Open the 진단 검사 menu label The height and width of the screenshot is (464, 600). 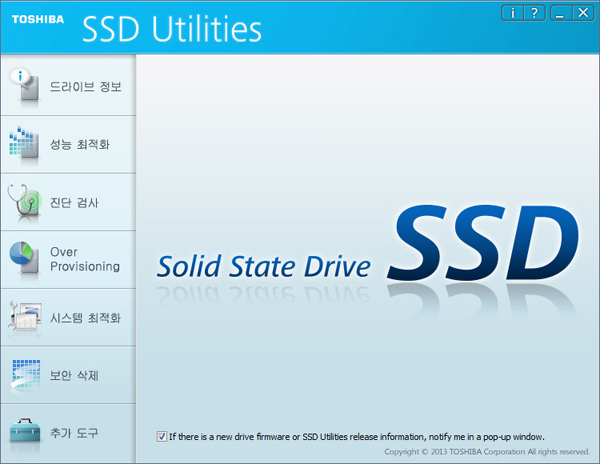74,202
